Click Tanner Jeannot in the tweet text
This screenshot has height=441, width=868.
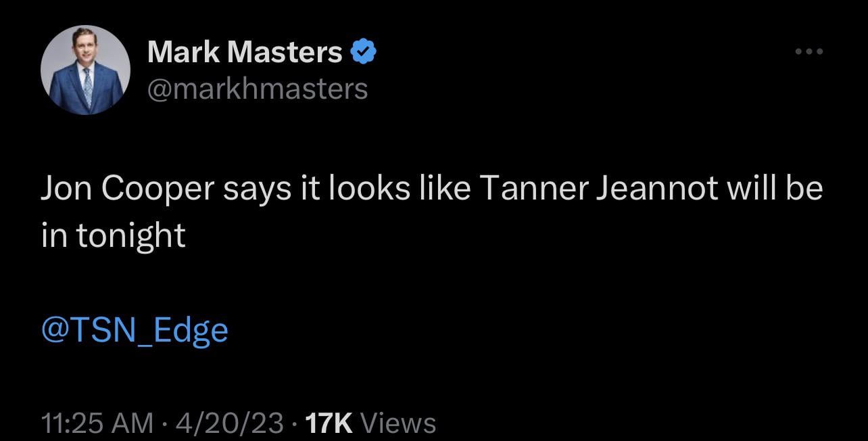coord(598,190)
